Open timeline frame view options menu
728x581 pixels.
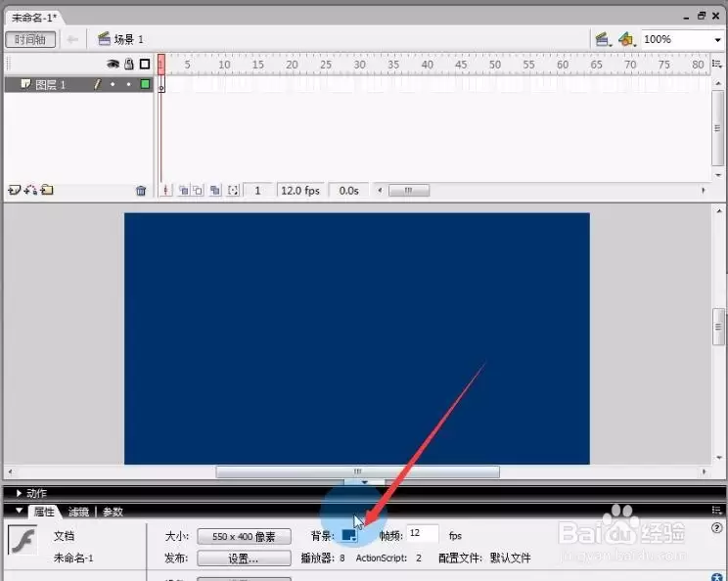[717, 64]
